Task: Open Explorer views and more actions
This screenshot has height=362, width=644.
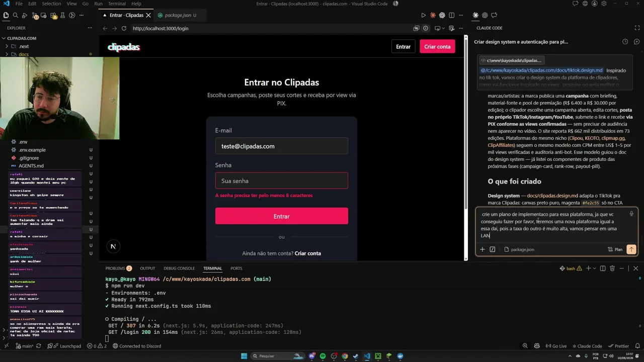Action: coord(90,28)
